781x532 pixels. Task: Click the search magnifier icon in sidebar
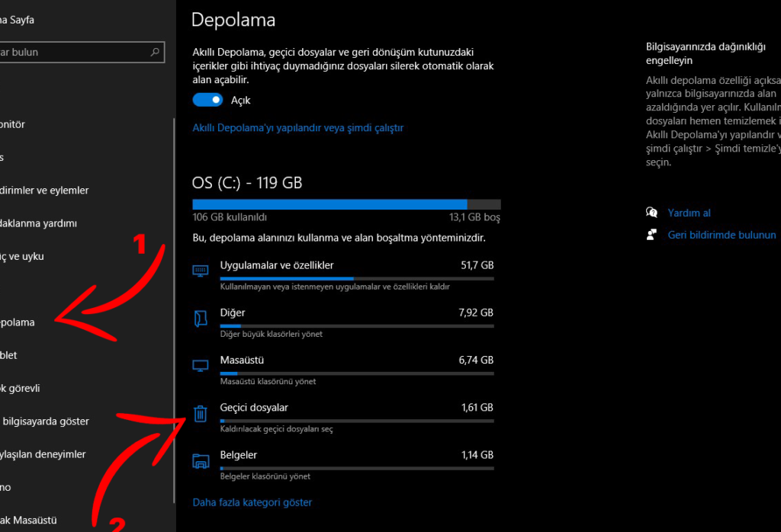[x=155, y=52]
